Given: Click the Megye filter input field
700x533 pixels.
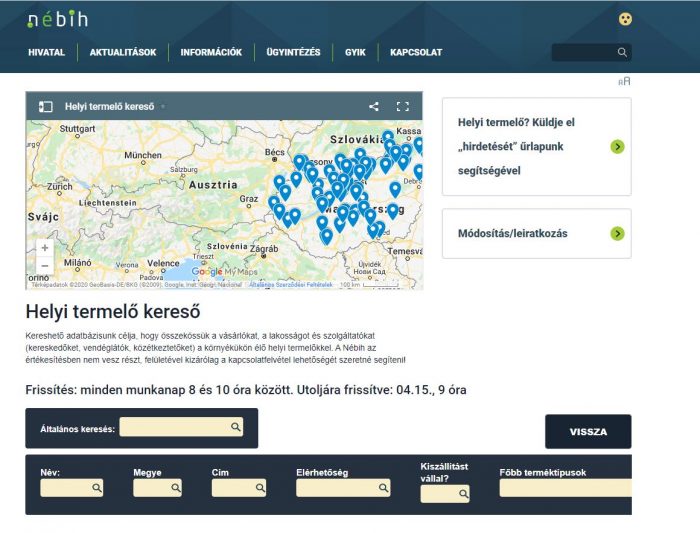Looking at the screenshot, I should click(x=156, y=488).
